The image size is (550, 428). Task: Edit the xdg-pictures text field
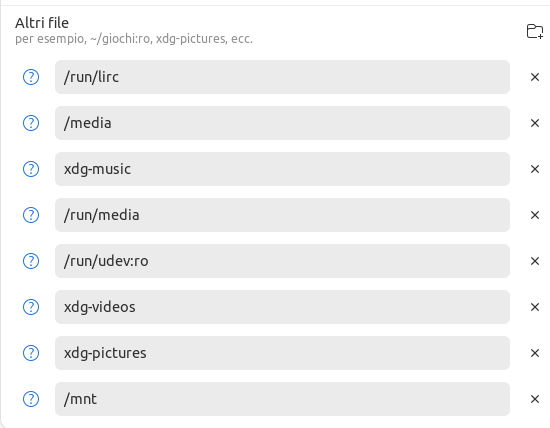coord(282,353)
